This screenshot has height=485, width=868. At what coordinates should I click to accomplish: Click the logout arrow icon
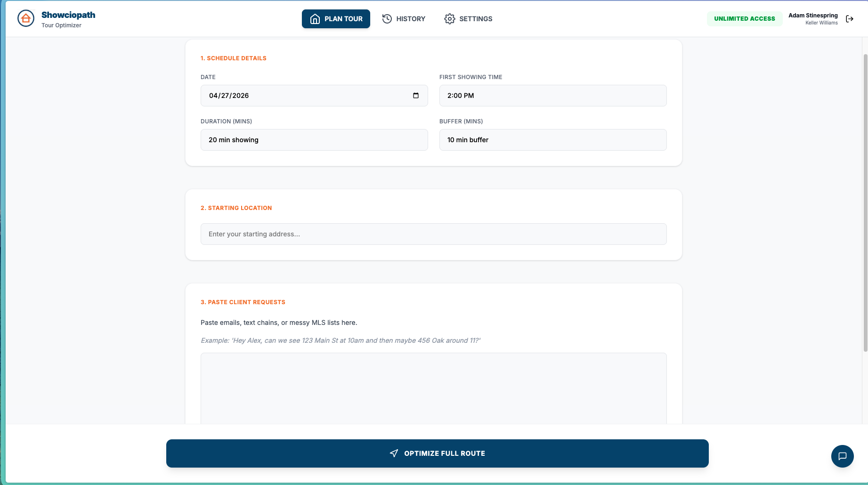[850, 19]
